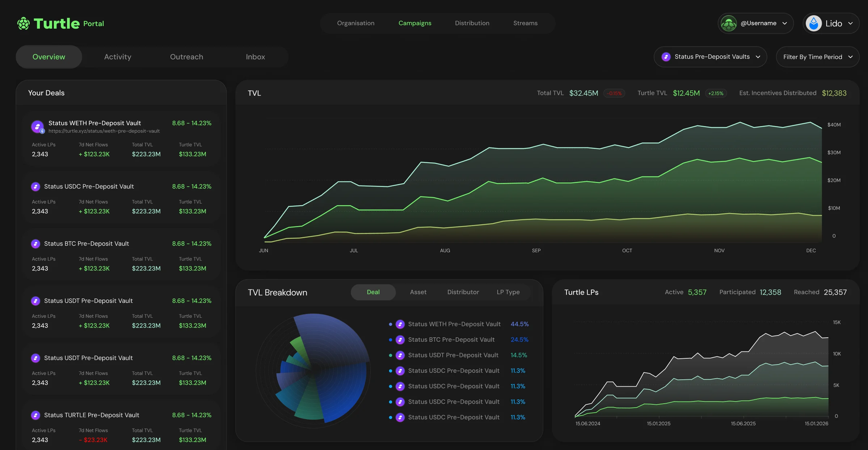Click the Turtle logo icon
The height and width of the screenshot is (450, 868).
(24, 24)
